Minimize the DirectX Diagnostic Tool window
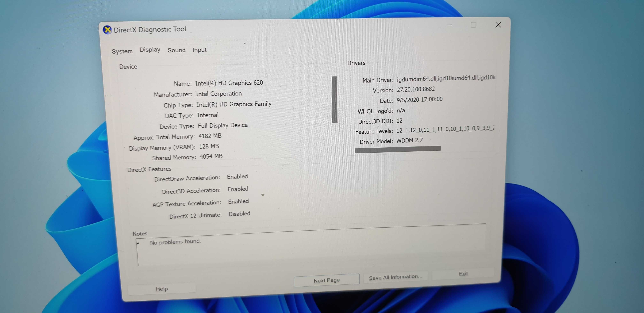 [x=449, y=25]
